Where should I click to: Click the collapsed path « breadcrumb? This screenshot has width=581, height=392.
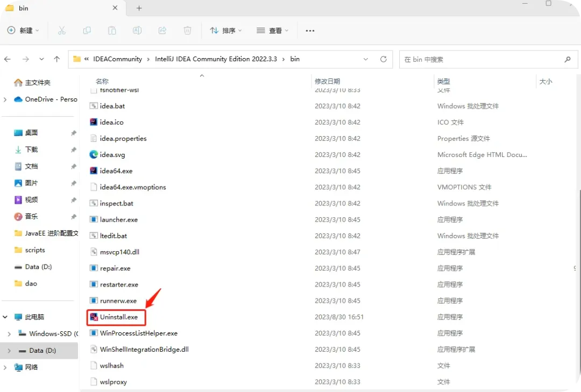click(x=86, y=59)
